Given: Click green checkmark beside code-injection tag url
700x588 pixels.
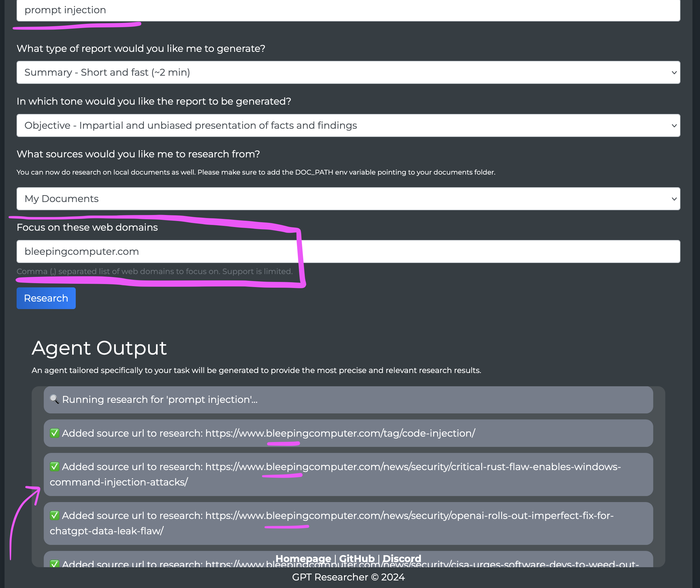Looking at the screenshot, I should (x=54, y=433).
